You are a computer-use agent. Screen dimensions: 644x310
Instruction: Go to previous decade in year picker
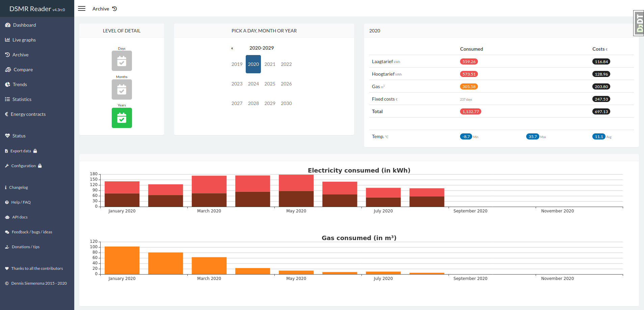(232, 48)
